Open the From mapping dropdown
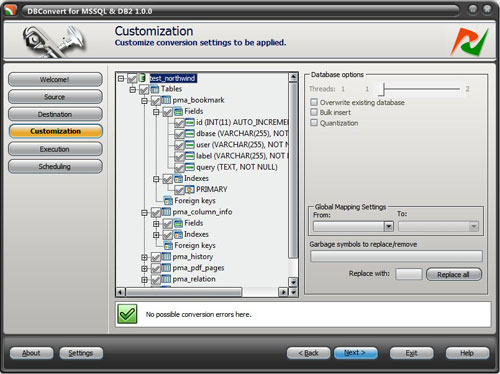 pos(388,227)
